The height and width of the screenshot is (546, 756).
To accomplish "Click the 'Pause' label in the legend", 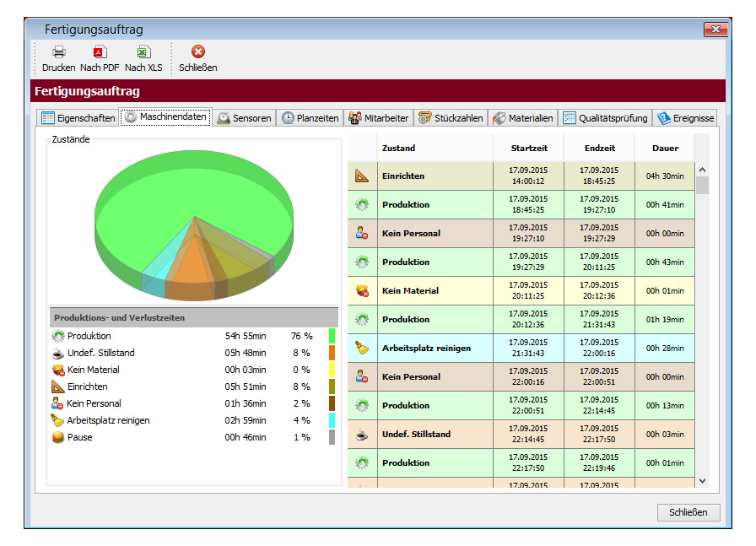I will point(79,437).
